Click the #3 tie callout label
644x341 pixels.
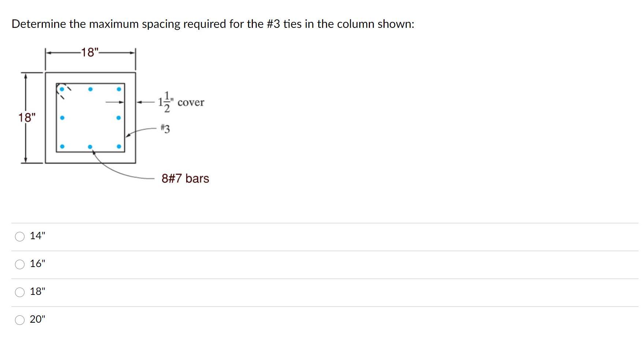coord(165,129)
